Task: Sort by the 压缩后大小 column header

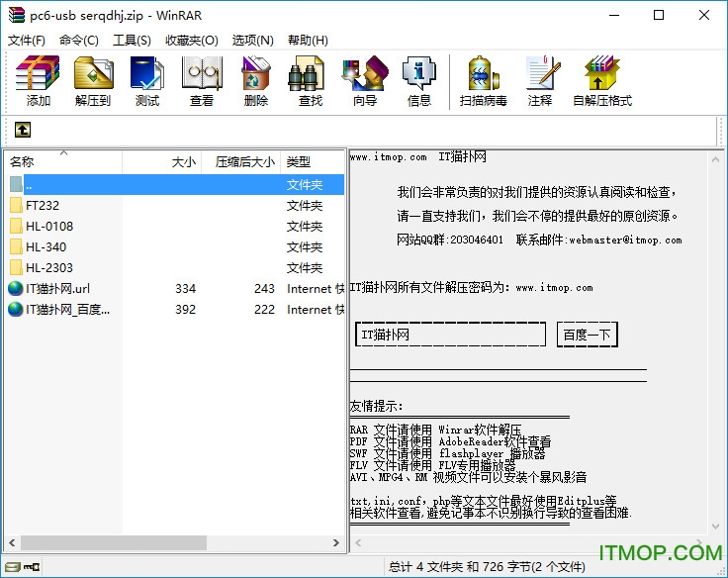Action: point(244,161)
